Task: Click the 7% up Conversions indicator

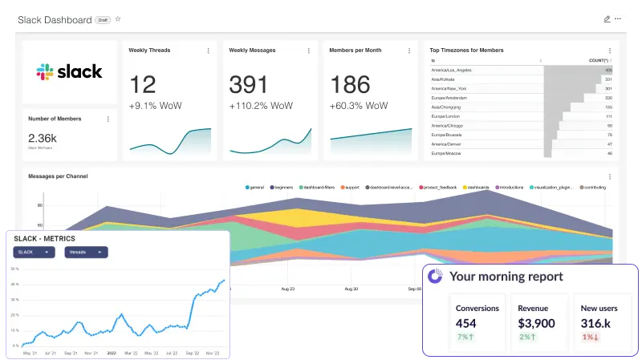Action: click(x=465, y=338)
